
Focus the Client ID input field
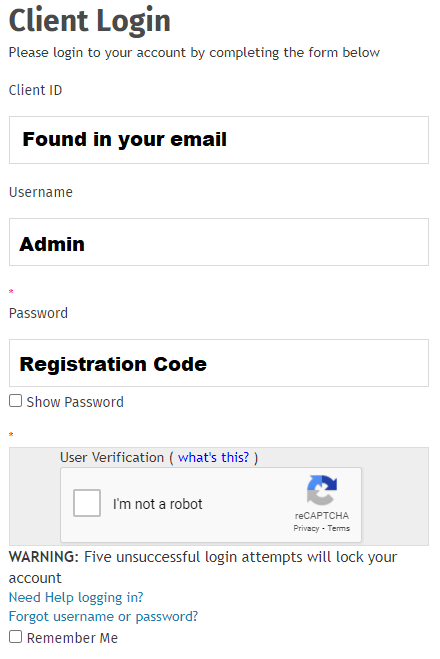219,140
